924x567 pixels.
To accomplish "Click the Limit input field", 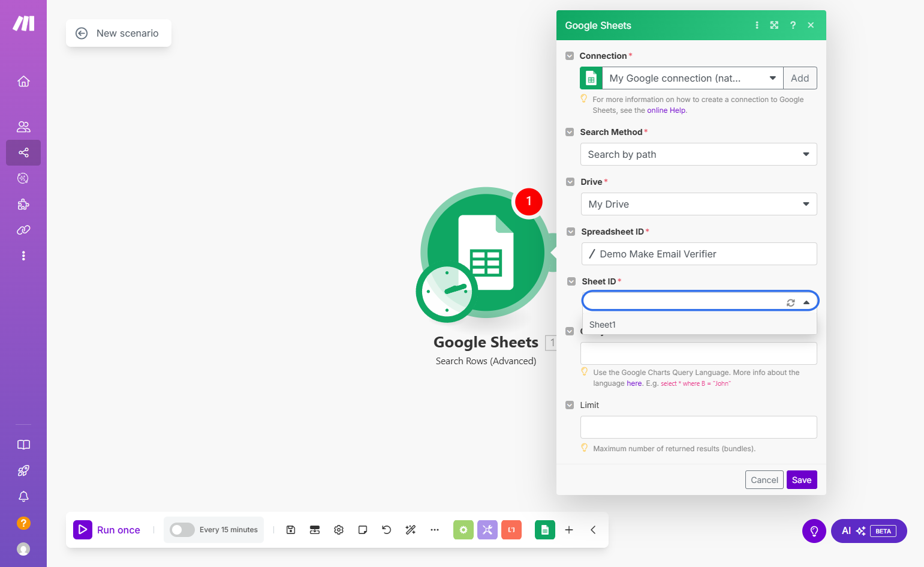I will click(699, 427).
